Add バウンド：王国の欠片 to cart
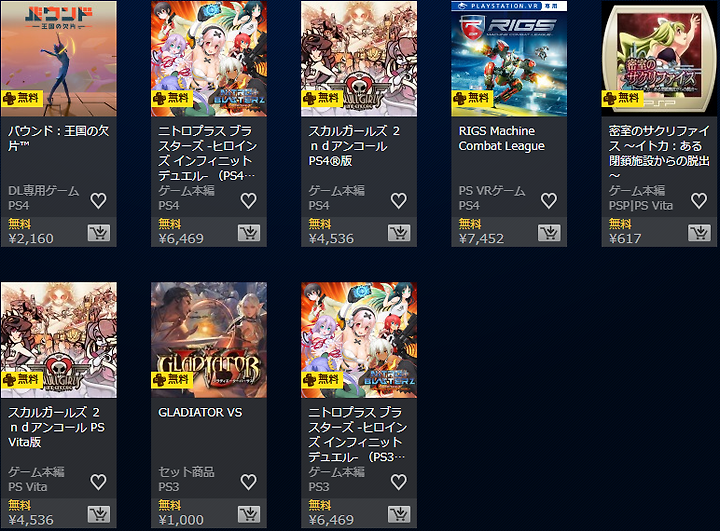The width and height of the screenshot is (720, 531). [x=99, y=233]
